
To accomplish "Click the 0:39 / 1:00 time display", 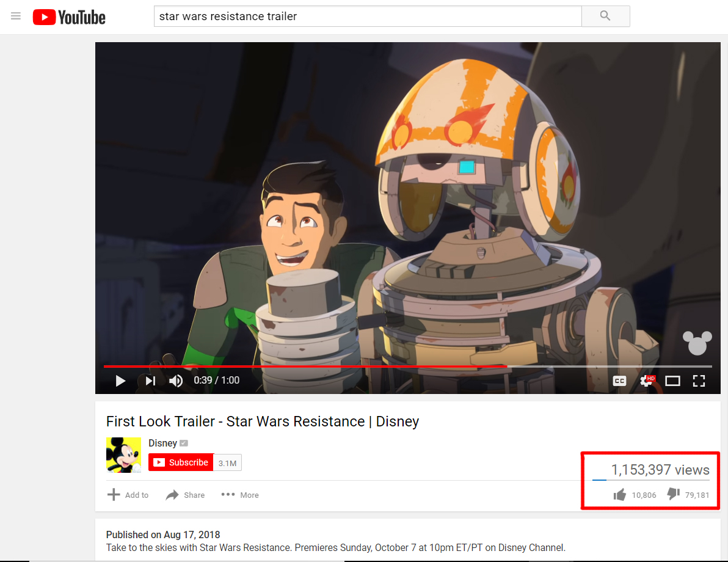I will pyautogui.click(x=216, y=381).
